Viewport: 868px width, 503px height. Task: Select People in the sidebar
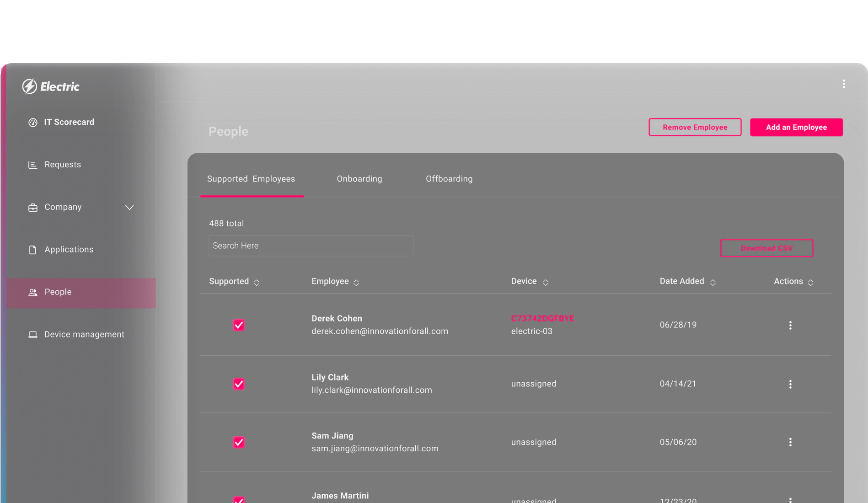point(81,293)
